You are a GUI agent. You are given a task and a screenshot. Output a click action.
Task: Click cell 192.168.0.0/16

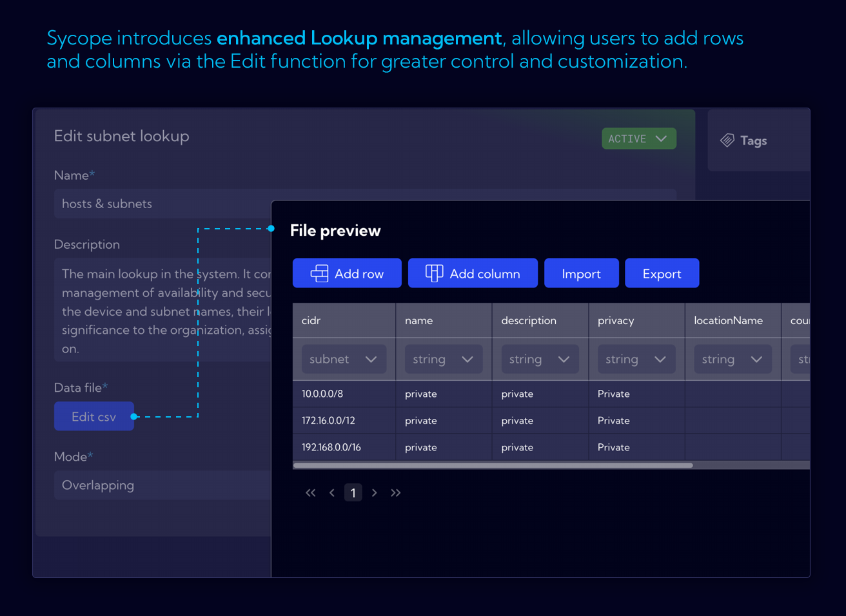tap(344, 447)
